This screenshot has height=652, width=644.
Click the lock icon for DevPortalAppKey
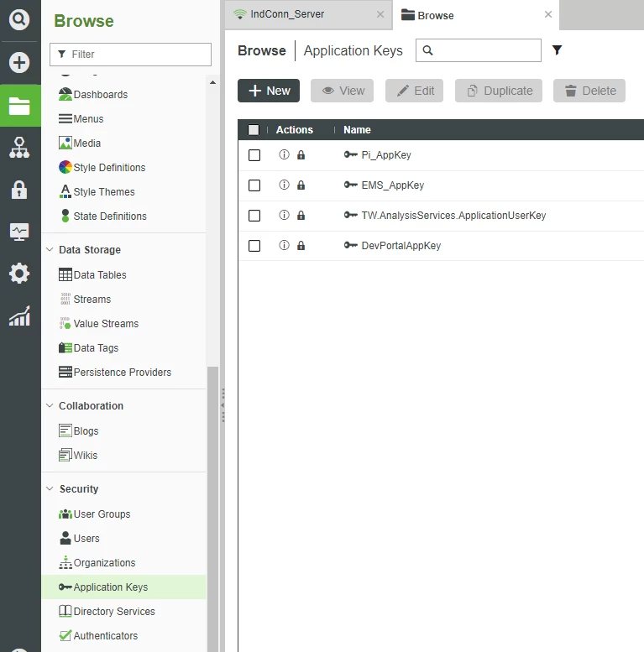tap(301, 246)
